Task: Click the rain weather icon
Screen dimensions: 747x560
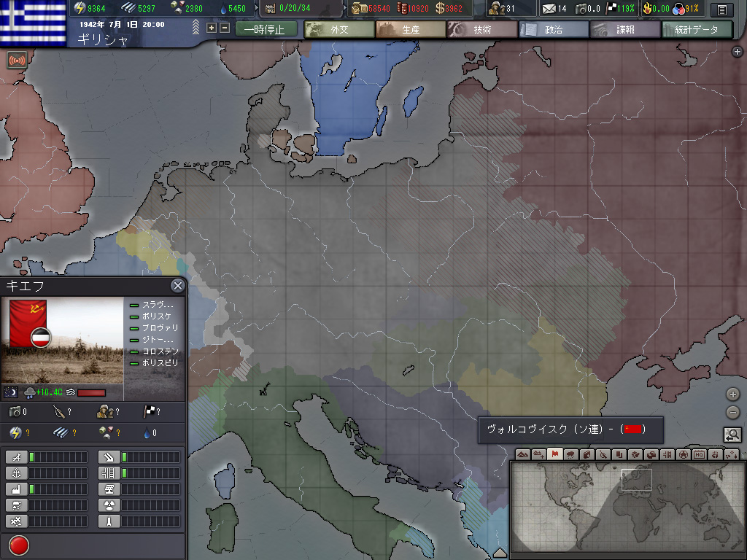Action: (x=29, y=393)
